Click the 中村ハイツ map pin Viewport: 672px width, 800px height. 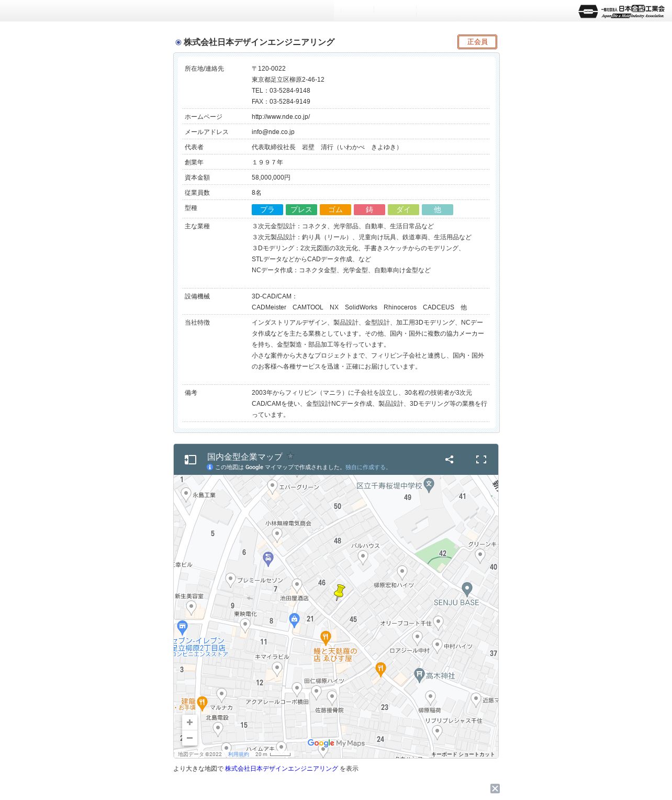[x=437, y=646]
